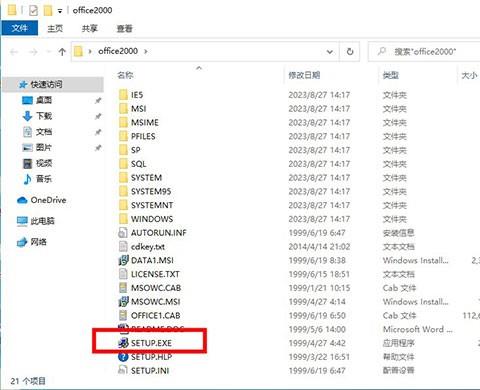Select the MSI folder icon
This screenshot has width=480, height=390.
click(x=123, y=109)
